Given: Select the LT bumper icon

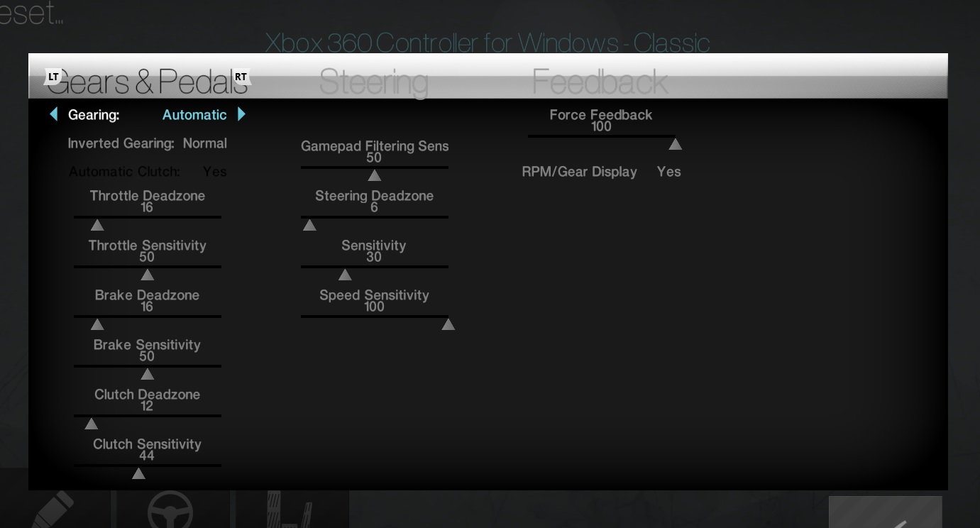Looking at the screenshot, I should coord(54,77).
